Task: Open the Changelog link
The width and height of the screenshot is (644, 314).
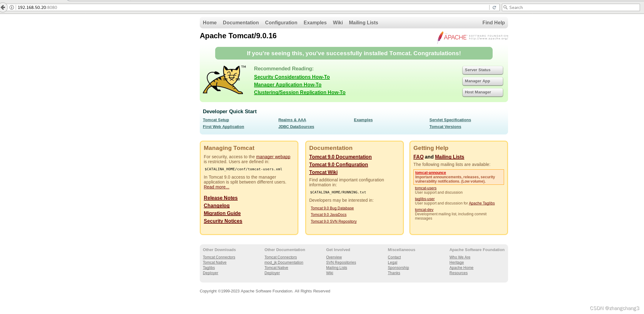Action: [x=217, y=206]
